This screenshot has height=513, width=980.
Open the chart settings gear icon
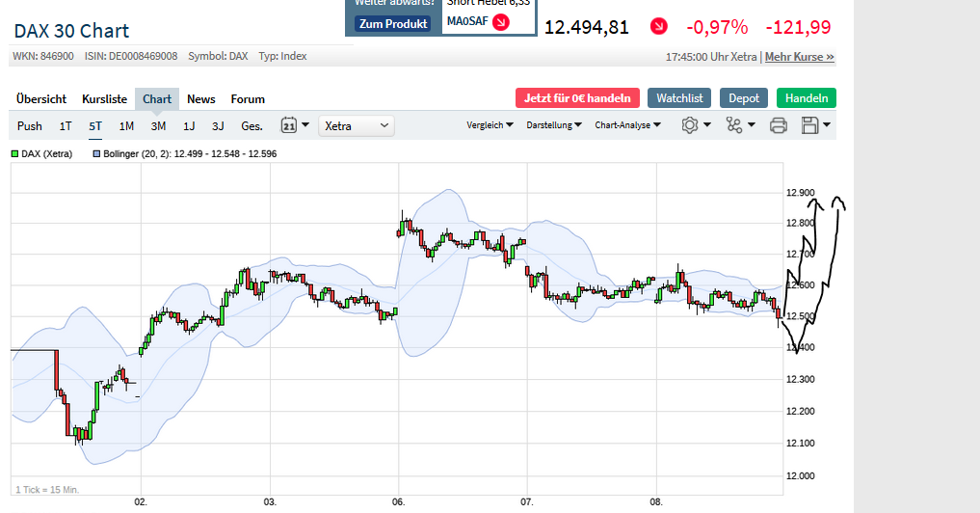(689, 125)
